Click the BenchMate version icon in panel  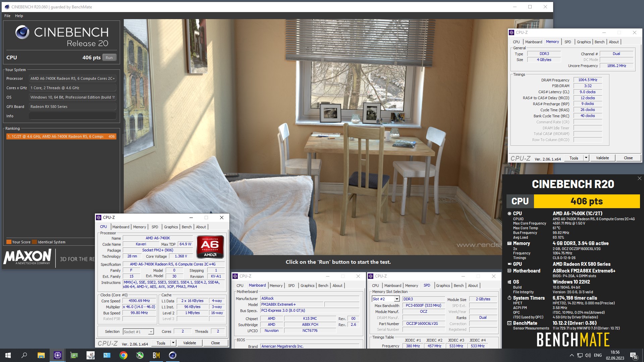(509, 323)
